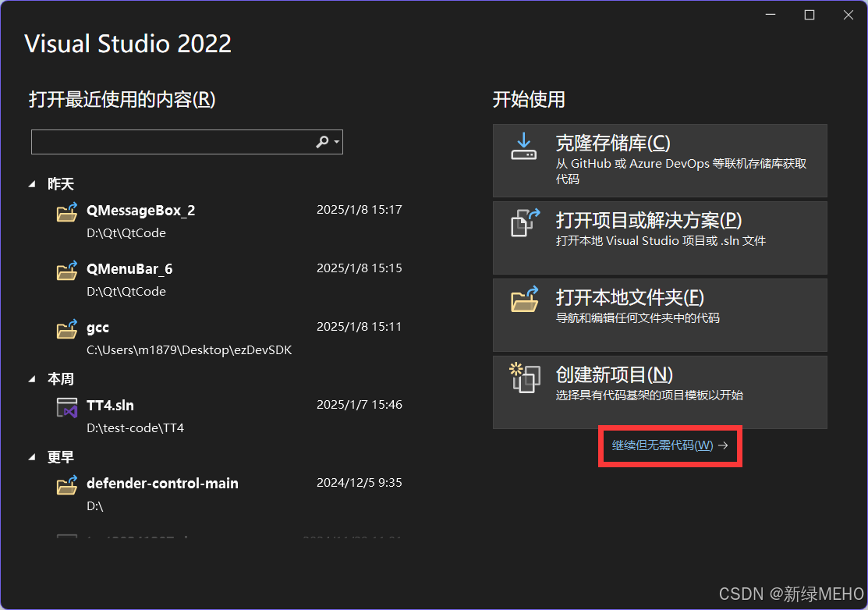Click the QMenuBar_6 folder icon
This screenshot has width=868, height=610.
[x=67, y=271]
